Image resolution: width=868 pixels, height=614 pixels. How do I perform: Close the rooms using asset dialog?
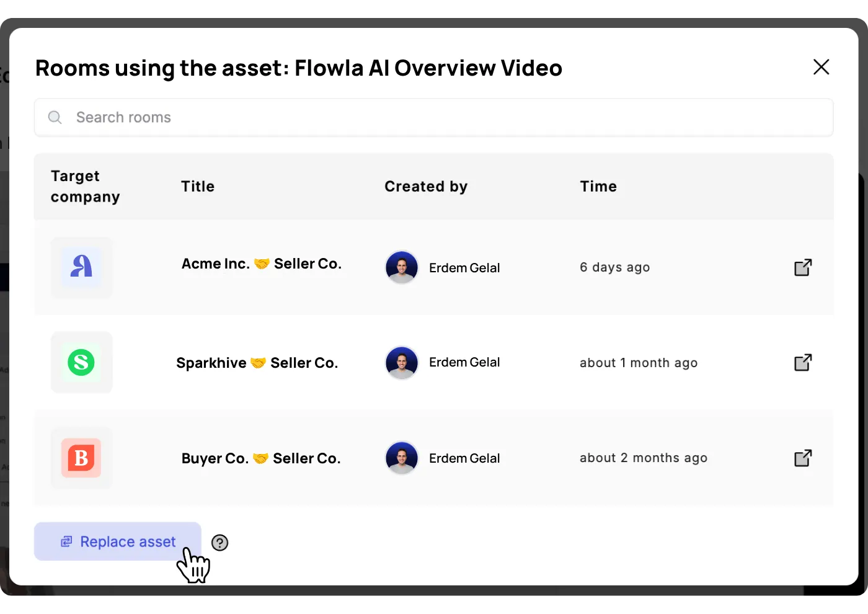point(821,67)
